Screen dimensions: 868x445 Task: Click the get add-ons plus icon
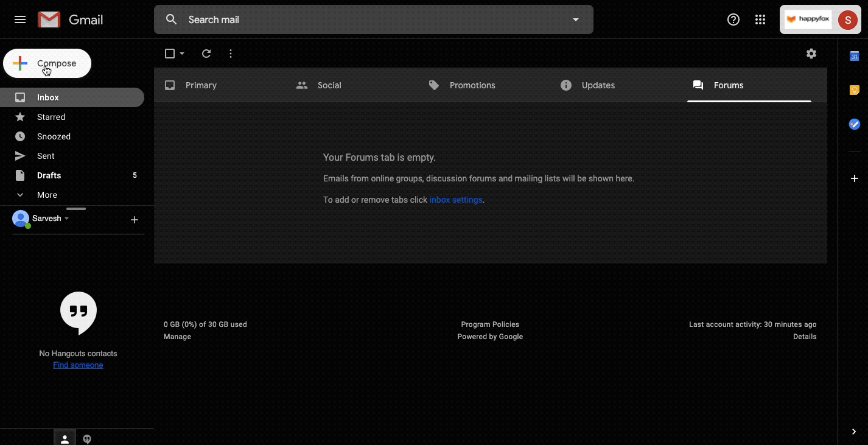point(854,178)
